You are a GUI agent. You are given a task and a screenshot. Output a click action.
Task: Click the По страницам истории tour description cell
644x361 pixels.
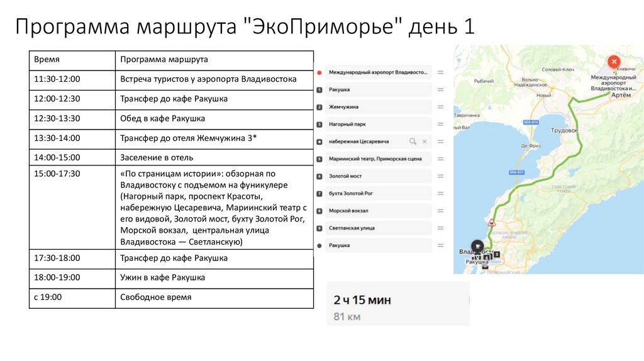(214, 208)
